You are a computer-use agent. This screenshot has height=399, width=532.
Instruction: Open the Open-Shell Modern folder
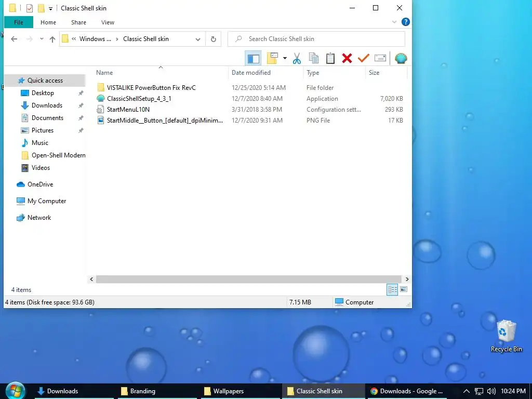tap(58, 155)
